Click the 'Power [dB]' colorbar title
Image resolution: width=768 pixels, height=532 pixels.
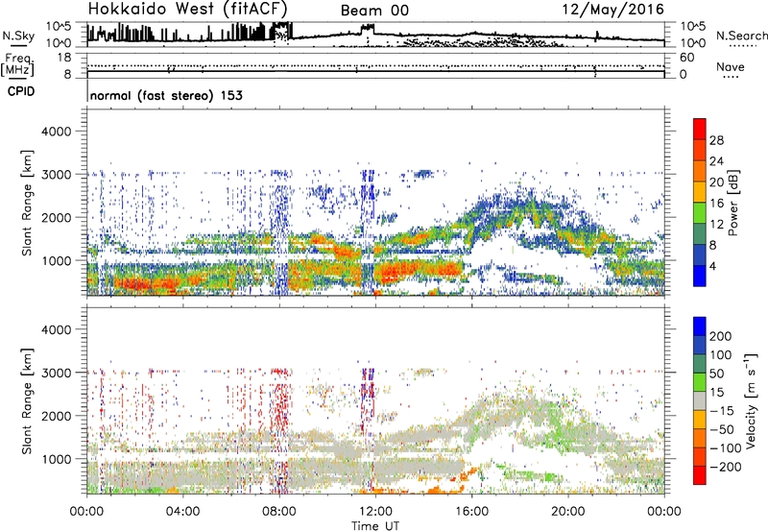[733, 203]
